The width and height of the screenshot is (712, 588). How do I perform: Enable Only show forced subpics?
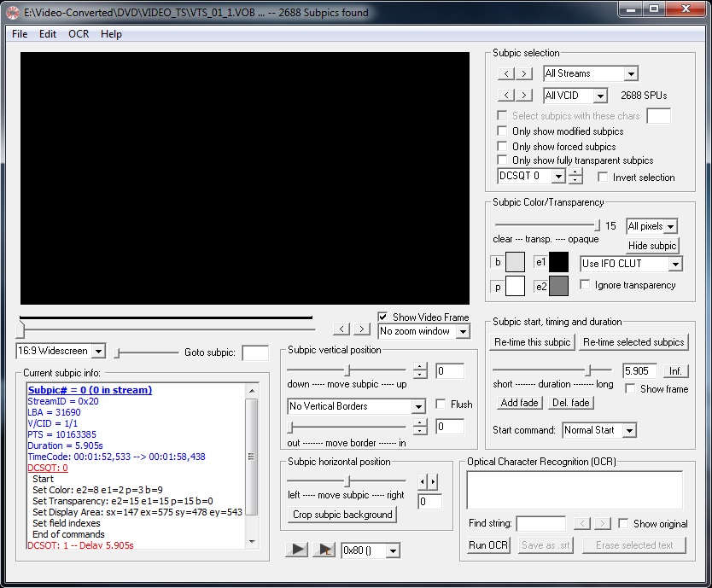click(502, 146)
